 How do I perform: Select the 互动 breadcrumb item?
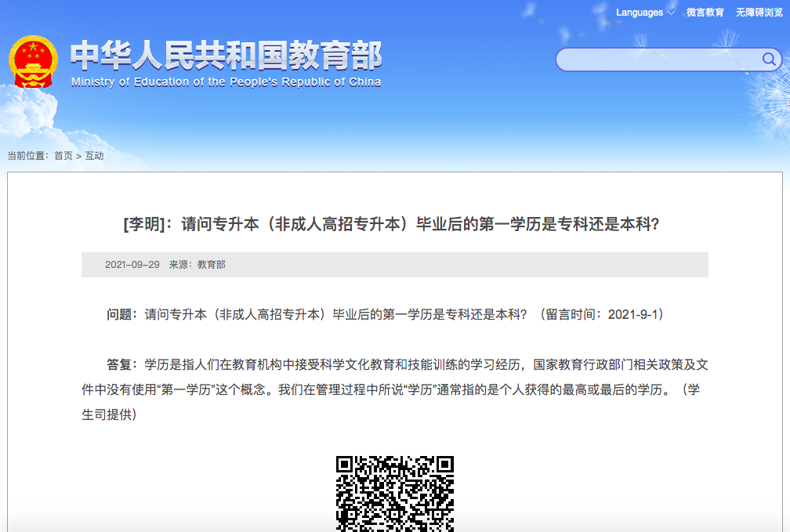[x=96, y=155]
